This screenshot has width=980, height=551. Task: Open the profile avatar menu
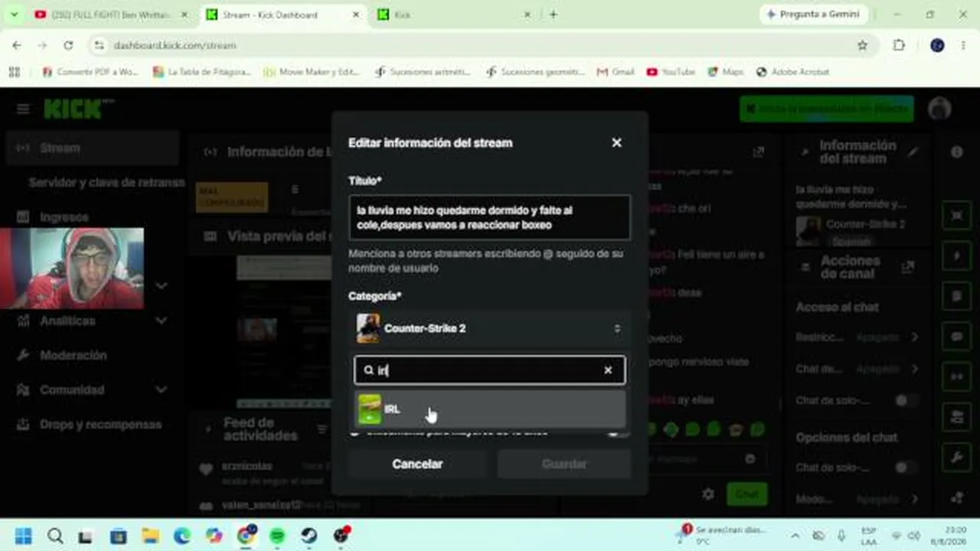[939, 109]
